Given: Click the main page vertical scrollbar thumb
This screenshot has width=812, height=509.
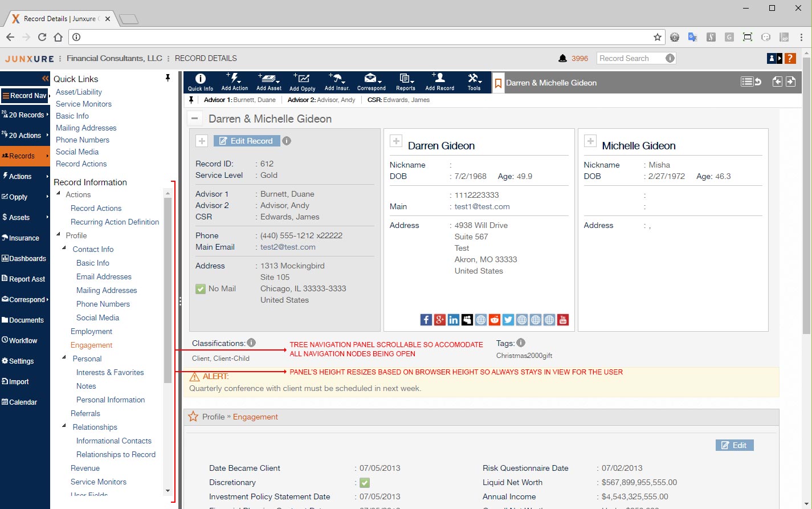Looking at the screenshot, I should (806, 195).
